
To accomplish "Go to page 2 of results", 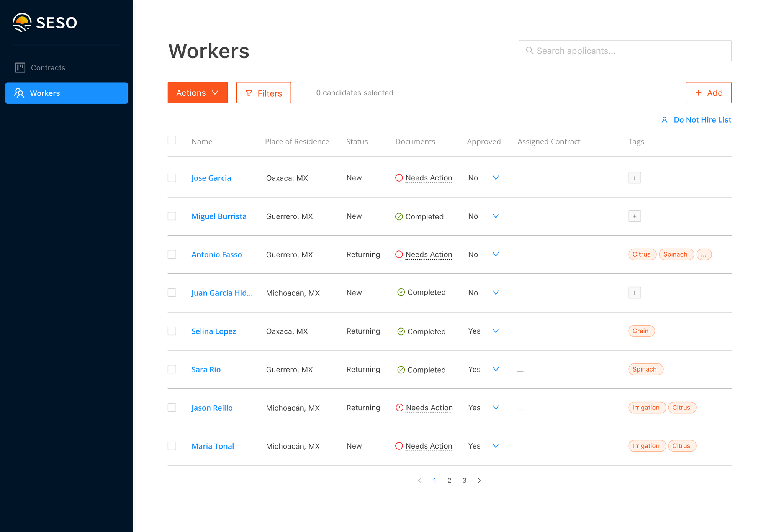I will click(449, 480).
